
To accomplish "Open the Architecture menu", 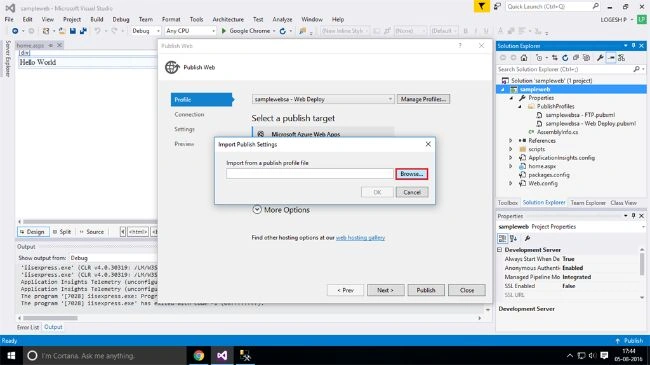I will [228, 19].
